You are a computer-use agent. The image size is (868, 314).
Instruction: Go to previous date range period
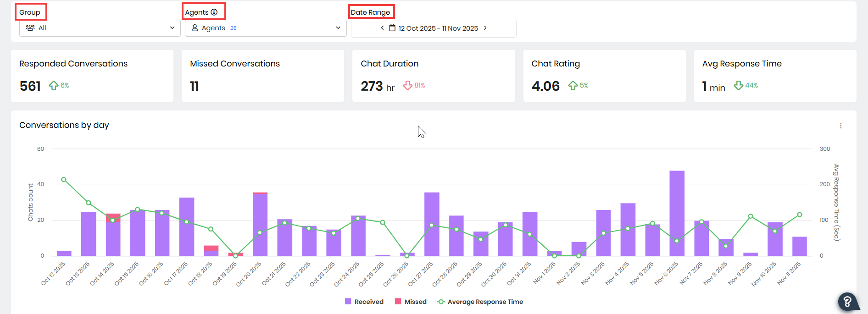382,28
